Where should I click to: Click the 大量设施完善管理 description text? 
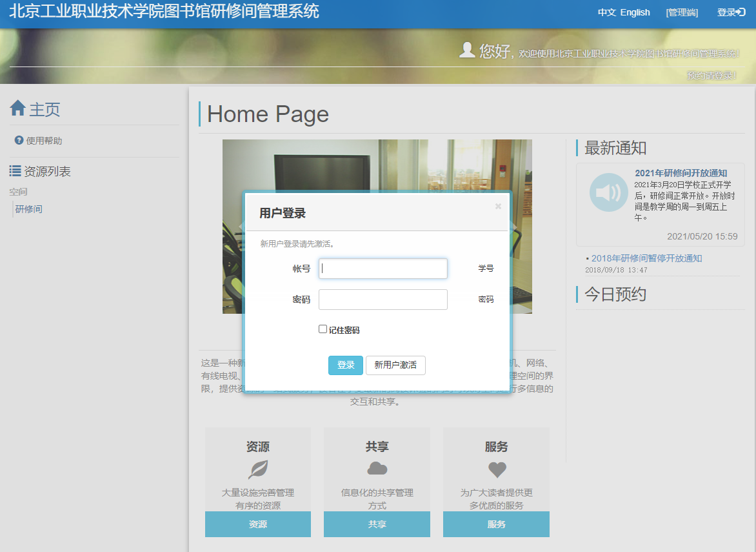[x=258, y=493]
